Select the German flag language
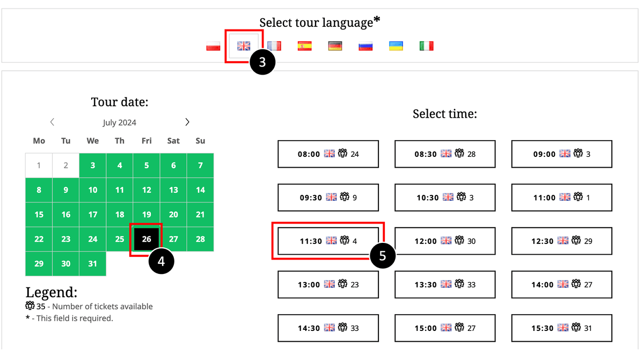 point(335,46)
